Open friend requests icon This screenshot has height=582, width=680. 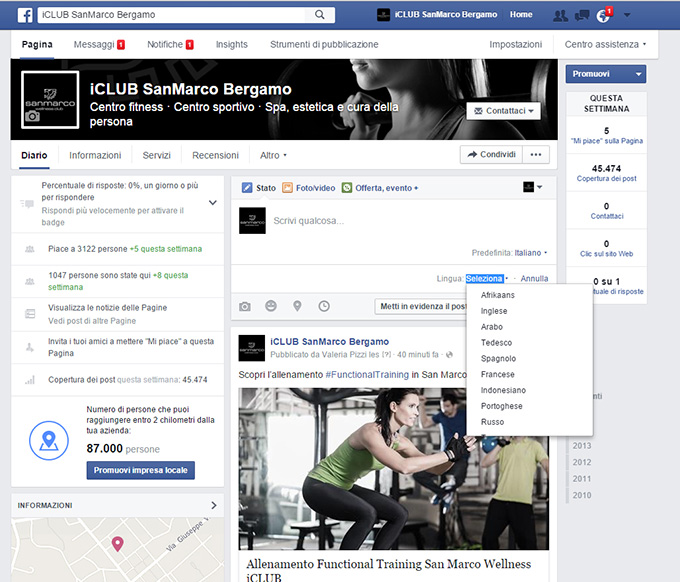pyautogui.click(x=560, y=16)
